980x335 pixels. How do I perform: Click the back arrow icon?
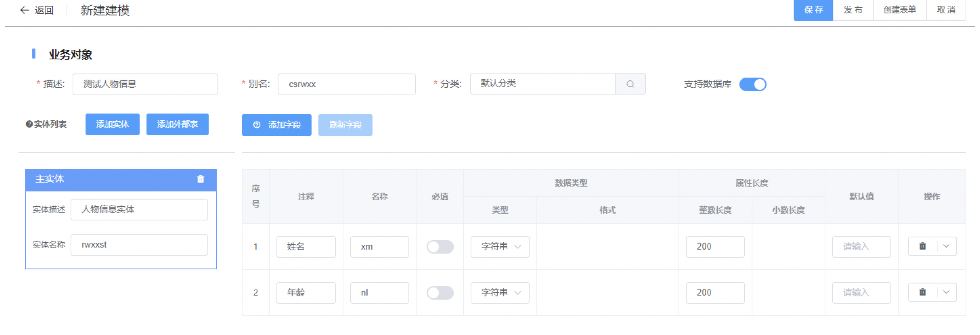(x=24, y=10)
